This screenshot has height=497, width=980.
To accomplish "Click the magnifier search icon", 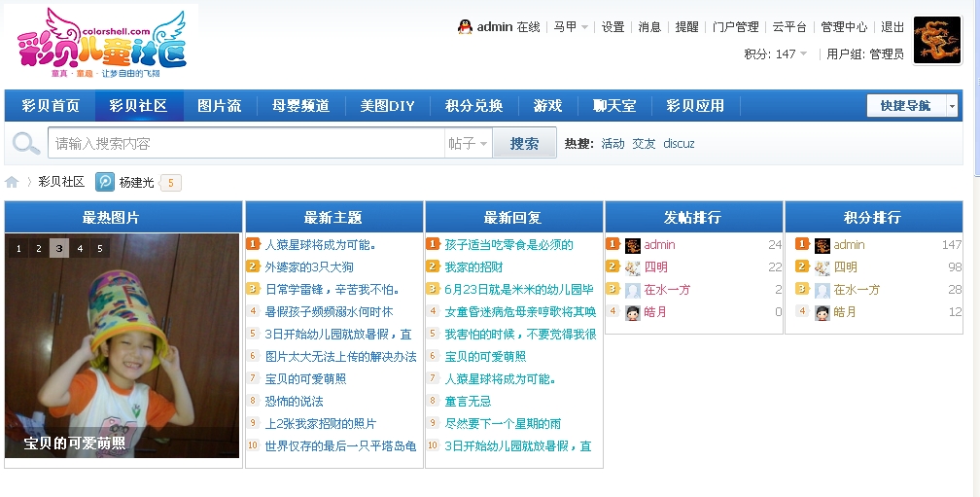I will pos(25,143).
